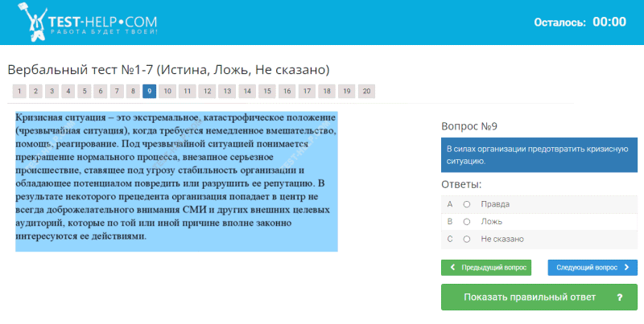Jump to question 6
Image resolution: width=644 pixels, height=324 pixels.
coord(100,91)
